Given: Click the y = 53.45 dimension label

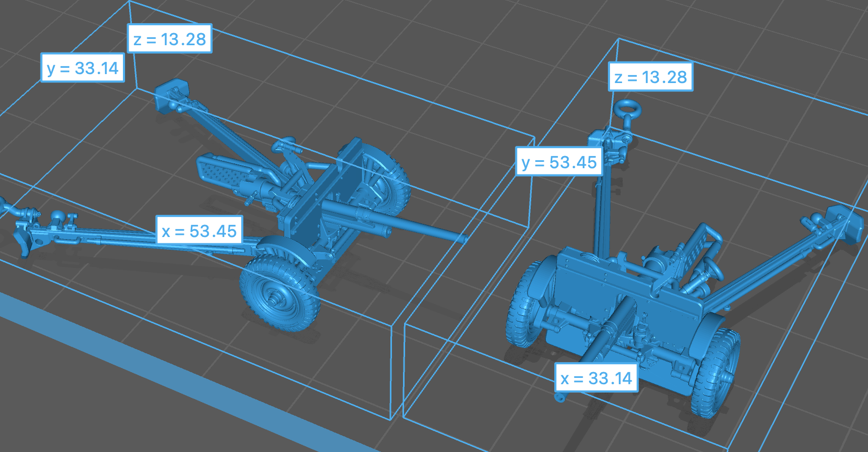Looking at the screenshot, I should pos(559,162).
